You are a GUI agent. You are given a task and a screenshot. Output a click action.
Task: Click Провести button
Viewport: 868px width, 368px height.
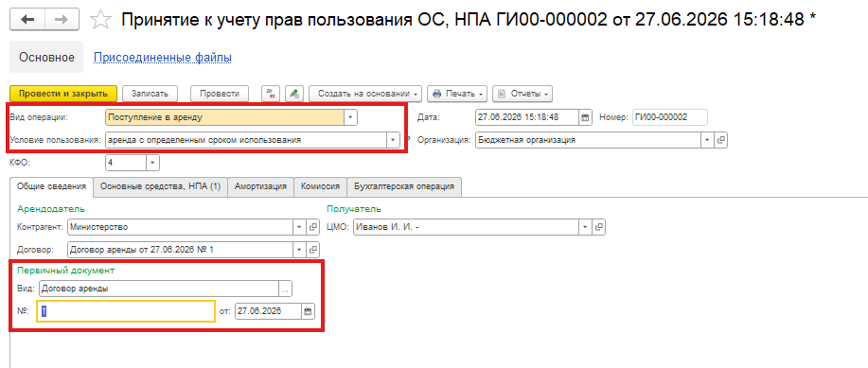(220, 94)
